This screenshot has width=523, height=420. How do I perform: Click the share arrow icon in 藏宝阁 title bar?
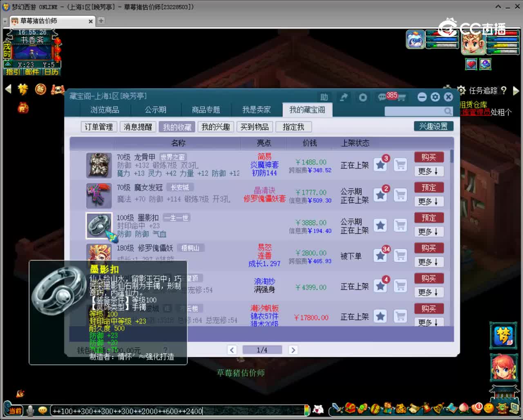[344, 97]
